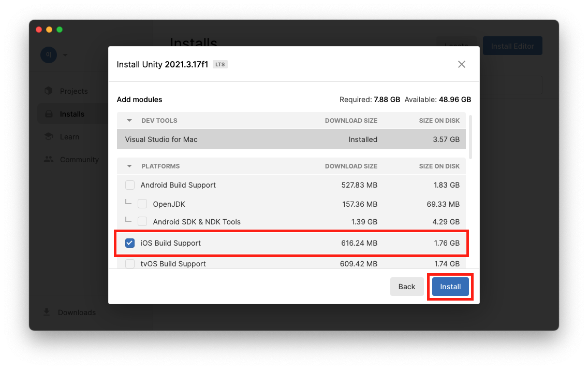
Task: Click the Back button
Action: coord(406,287)
